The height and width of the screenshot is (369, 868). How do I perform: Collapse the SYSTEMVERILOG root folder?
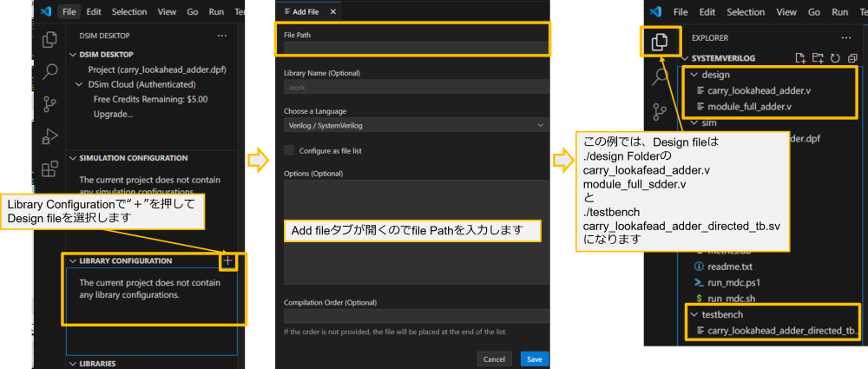click(x=686, y=58)
